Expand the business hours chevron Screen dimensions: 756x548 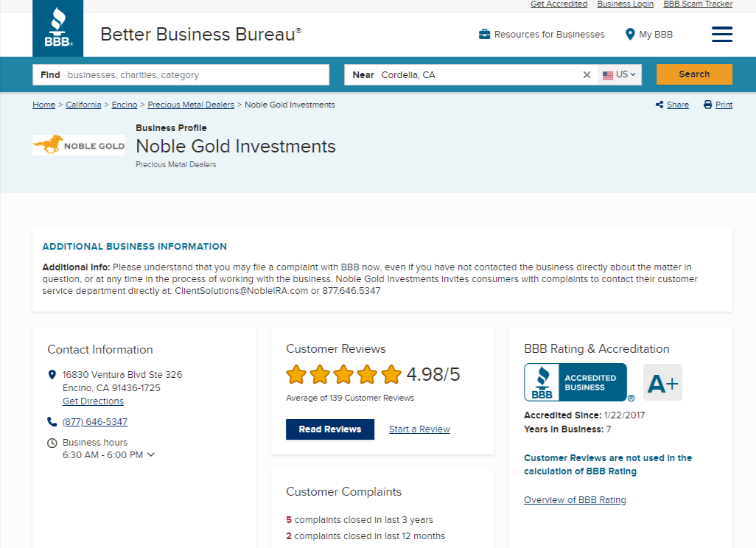(x=151, y=454)
